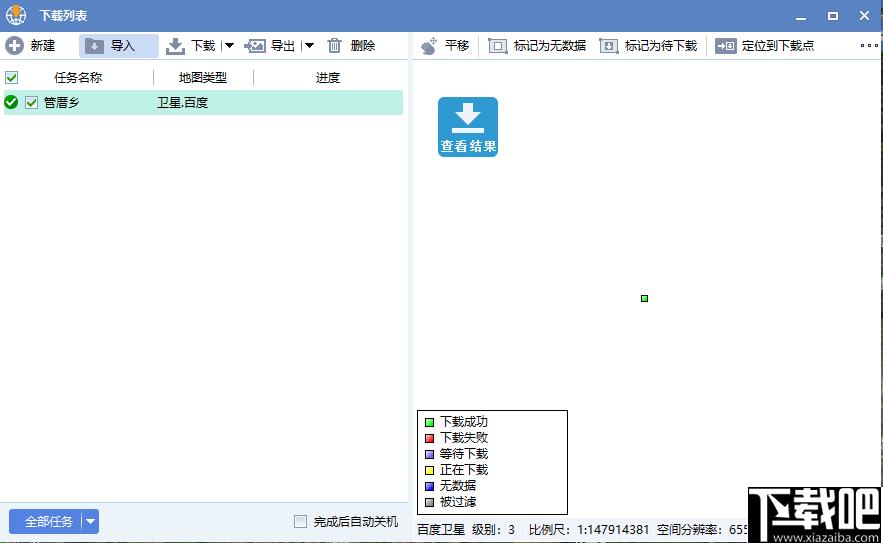Click the 删除 label in toolbar

tap(363, 46)
